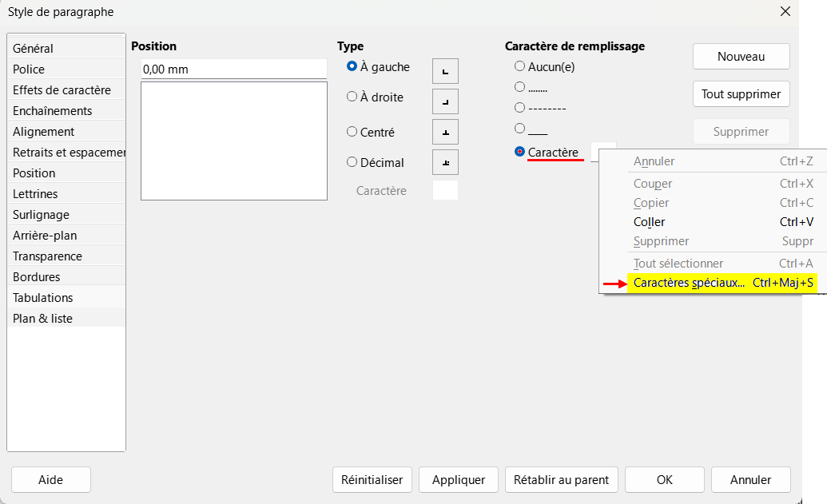Click the tab positions list box

click(x=234, y=141)
